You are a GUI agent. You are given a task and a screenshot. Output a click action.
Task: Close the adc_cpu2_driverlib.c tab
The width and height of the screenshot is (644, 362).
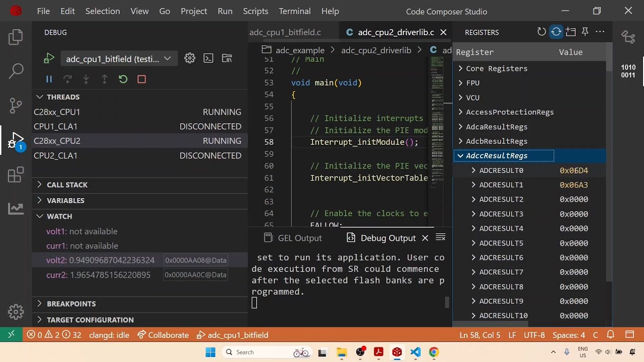[443, 32]
